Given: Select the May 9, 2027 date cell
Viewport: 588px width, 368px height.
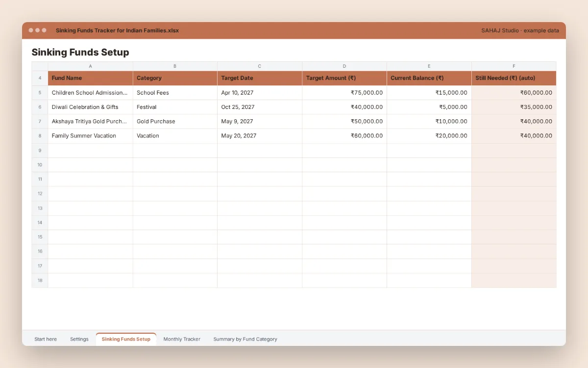Looking at the screenshot, I should 260,122.
